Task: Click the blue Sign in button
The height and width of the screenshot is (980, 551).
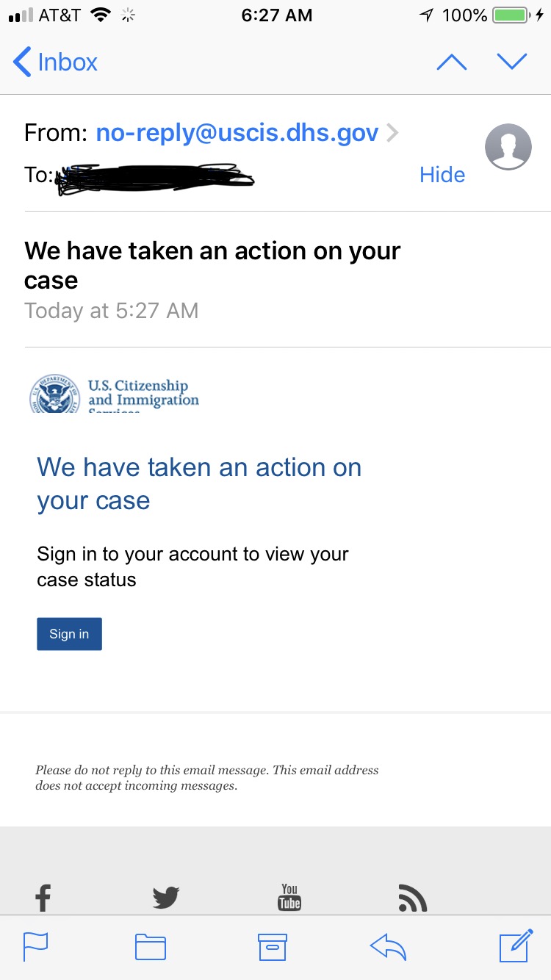Action: [x=69, y=634]
